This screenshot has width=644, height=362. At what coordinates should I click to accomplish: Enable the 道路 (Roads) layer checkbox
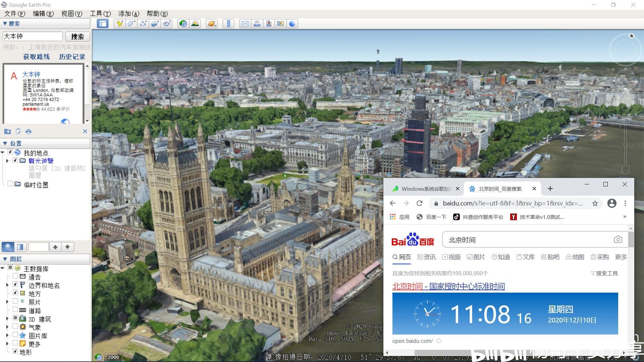tap(15, 310)
